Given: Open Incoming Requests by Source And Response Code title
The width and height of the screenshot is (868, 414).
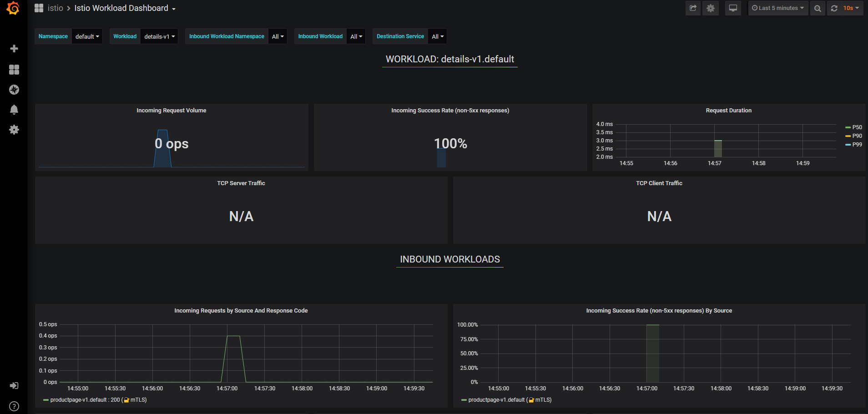Looking at the screenshot, I should pos(241,311).
